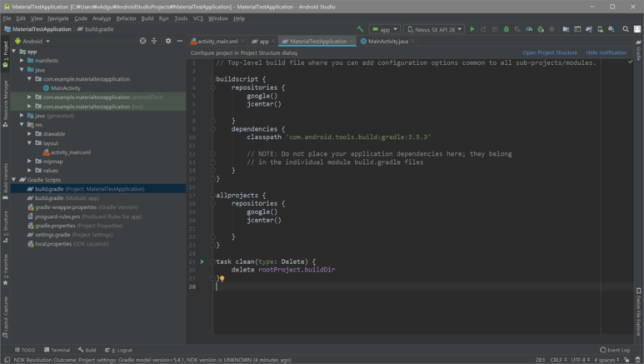This screenshot has height=364, width=644.
Task: Expand the manifests folder
Action: [22, 61]
